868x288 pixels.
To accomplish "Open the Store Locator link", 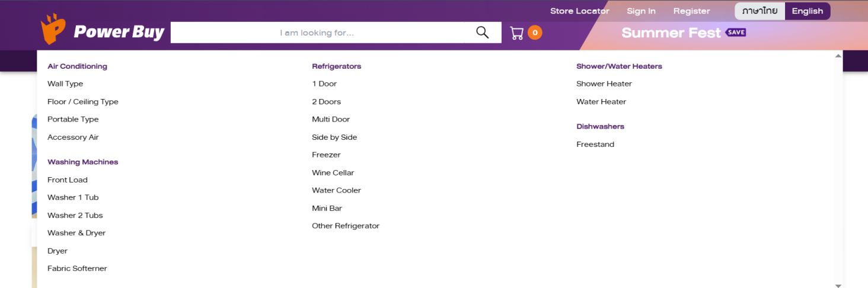I will (x=579, y=11).
